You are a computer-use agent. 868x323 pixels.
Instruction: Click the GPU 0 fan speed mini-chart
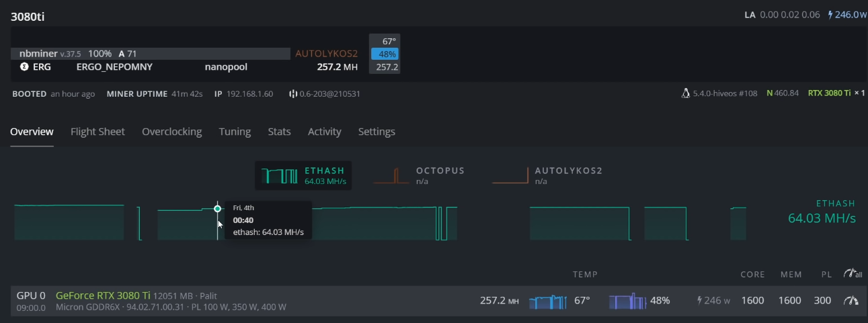(x=627, y=301)
